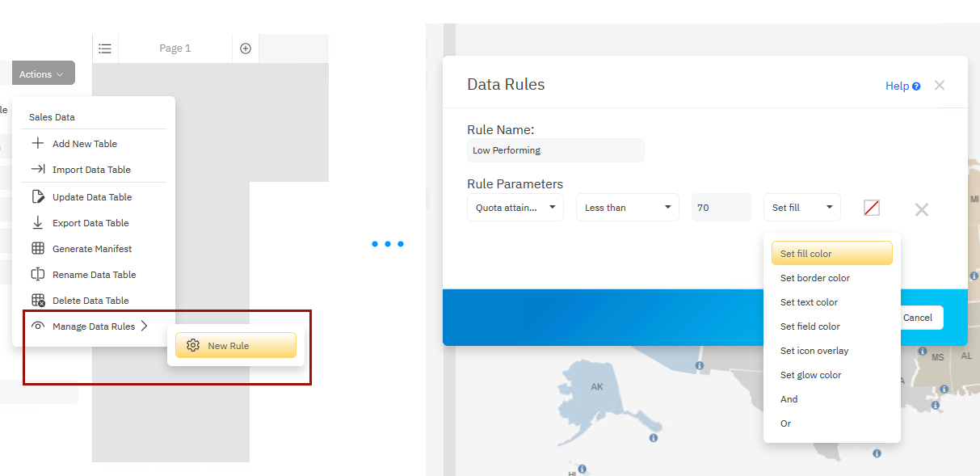Click the Rule Name input showing Low Performing
Image resolution: width=980 pixels, height=476 pixels.
tap(556, 150)
